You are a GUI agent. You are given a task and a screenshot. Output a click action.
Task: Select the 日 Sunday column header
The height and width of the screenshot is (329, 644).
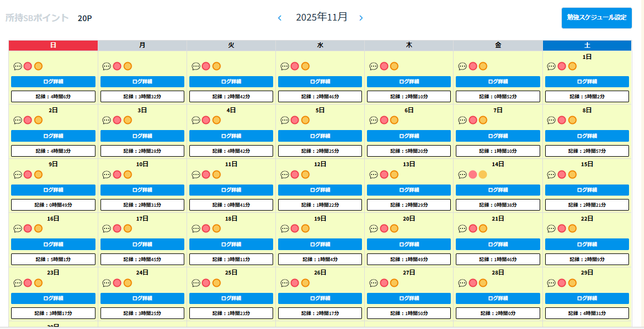[x=53, y=45]
